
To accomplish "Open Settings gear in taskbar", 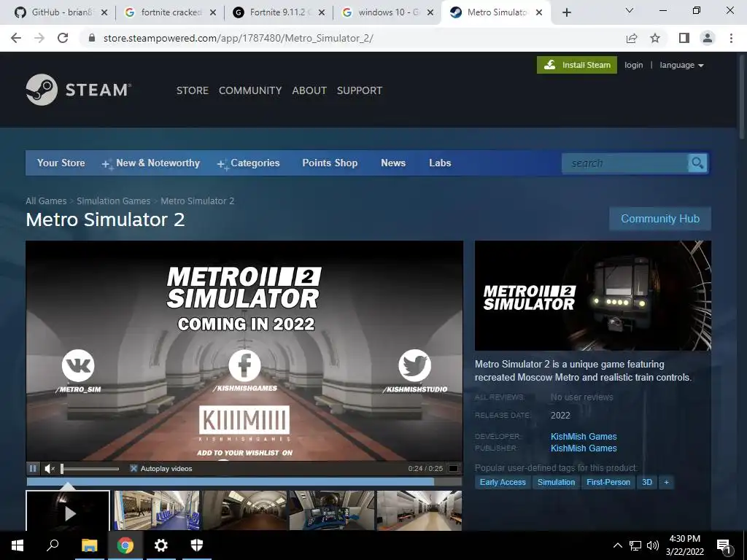I will click(x=161, y=545).
